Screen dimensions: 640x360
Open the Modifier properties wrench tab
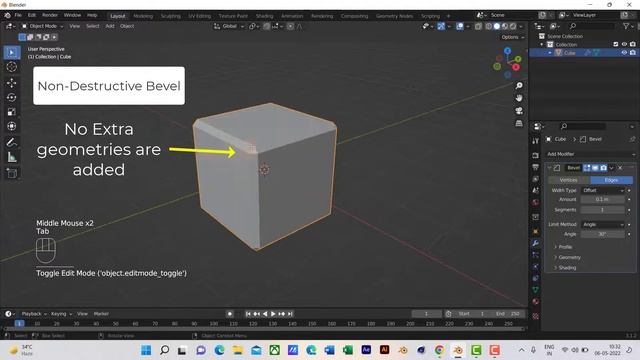pyautogui.click(x=536, y=243)
